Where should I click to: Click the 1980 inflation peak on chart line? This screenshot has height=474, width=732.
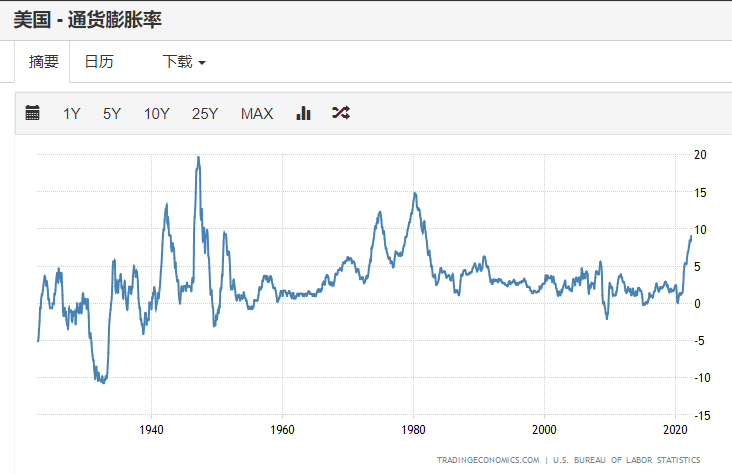pyautogui.click(x=415, y=193)
